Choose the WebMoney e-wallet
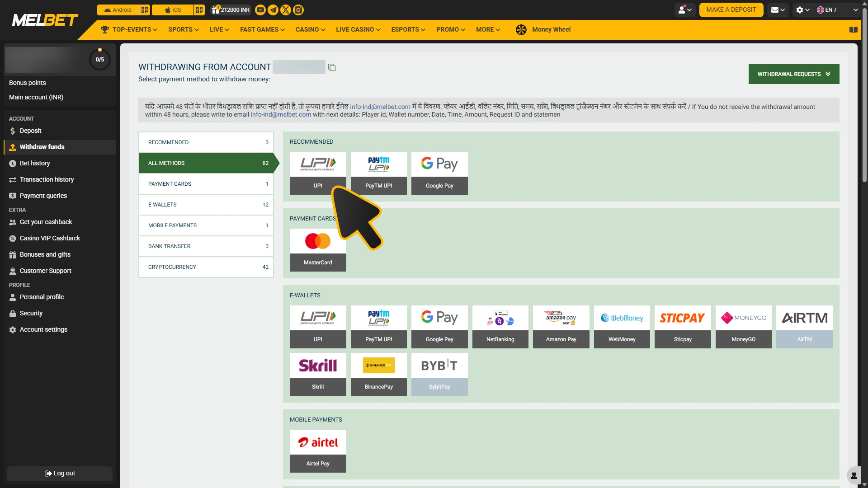Image resolution: width=868 pixels, height=488 pixels. [622, 327]
